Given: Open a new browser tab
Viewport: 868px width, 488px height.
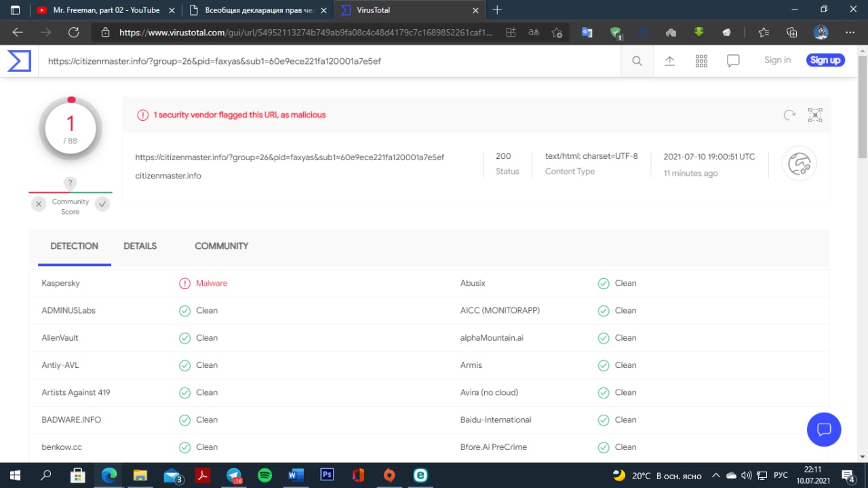Looking at the screenshot, I should [x=497, y=10].
